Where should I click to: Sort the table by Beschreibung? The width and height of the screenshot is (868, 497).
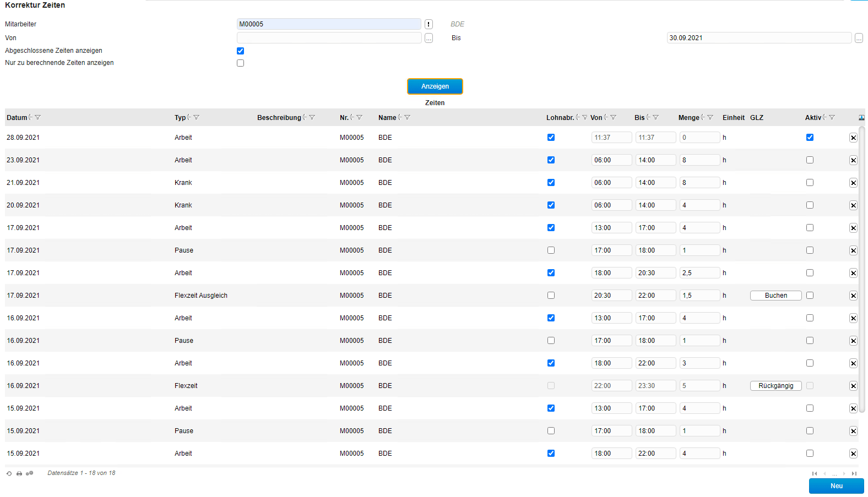point(304,117)
